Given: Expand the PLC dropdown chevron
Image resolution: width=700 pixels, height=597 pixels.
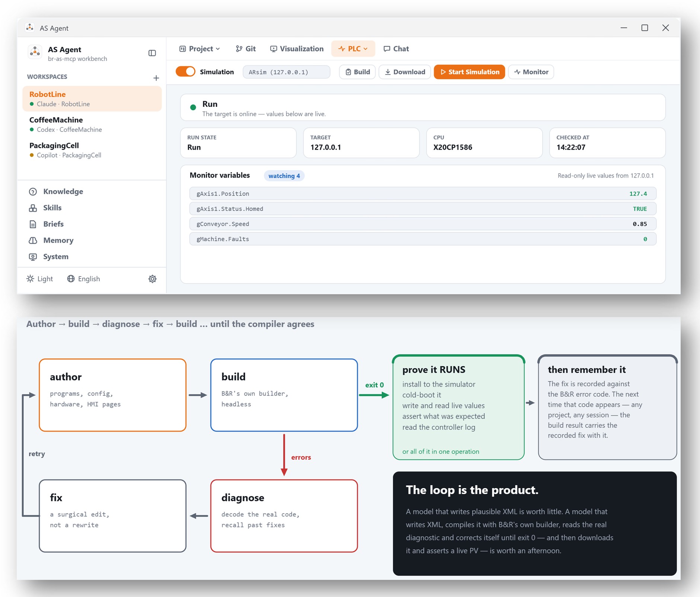Looking at the screenshot, I should click(x=366, y=49).
